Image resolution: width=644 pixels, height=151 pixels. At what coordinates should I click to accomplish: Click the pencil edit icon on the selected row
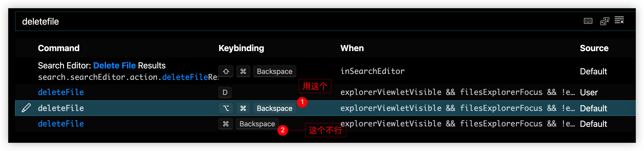26,108
